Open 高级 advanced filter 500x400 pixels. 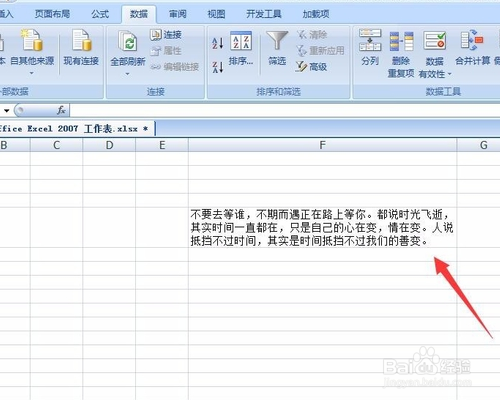click(x=311, y=67)
